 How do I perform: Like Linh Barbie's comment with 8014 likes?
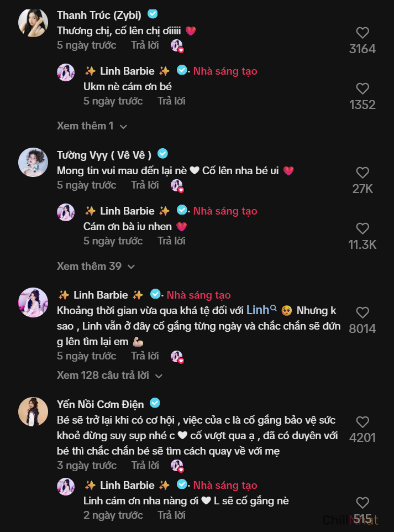[363, 312]
